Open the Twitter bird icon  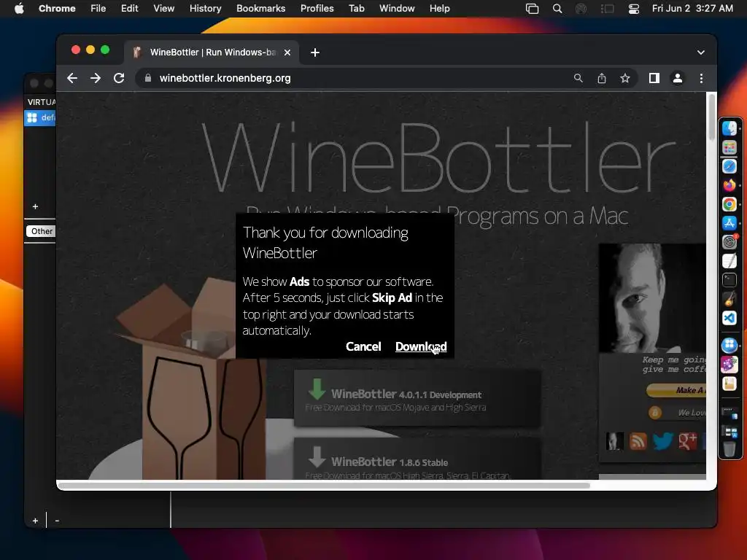(x=662, y=441)
